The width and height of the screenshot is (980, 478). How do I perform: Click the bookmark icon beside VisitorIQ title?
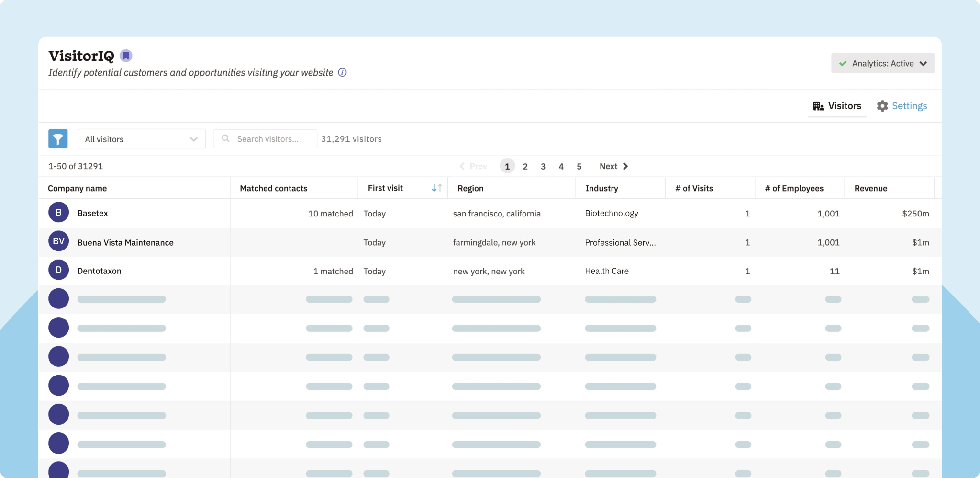125,55
